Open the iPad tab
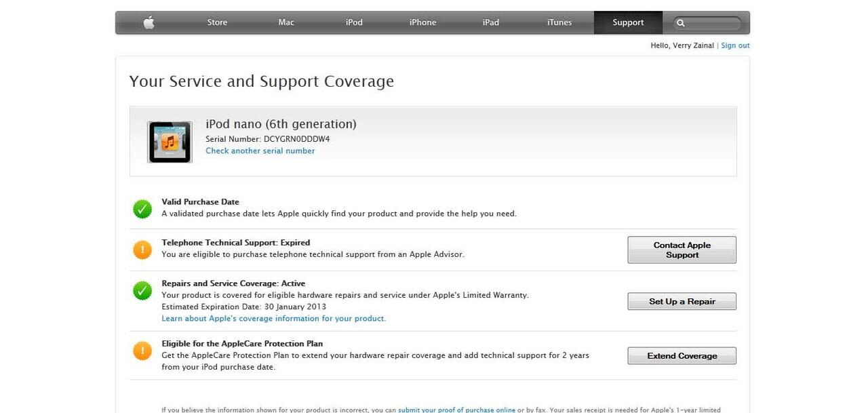Image resolution: width=868 pixels, height=413 pixels. point(491,22)
